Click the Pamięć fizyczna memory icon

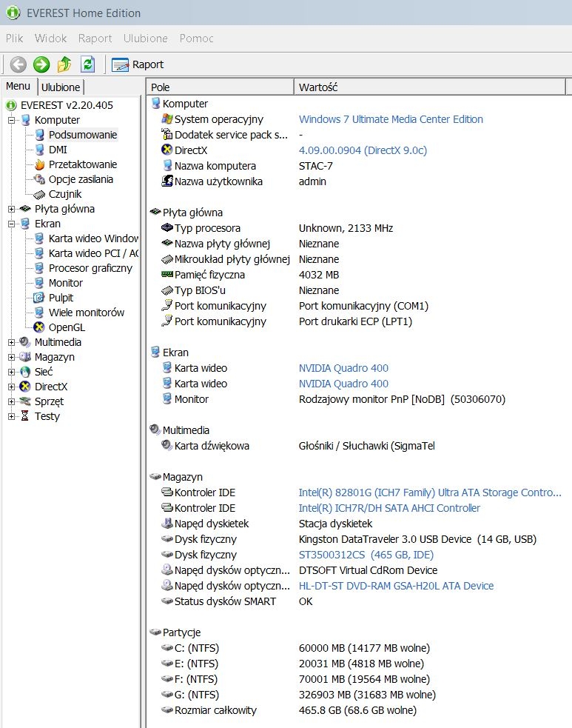(167, 275)
